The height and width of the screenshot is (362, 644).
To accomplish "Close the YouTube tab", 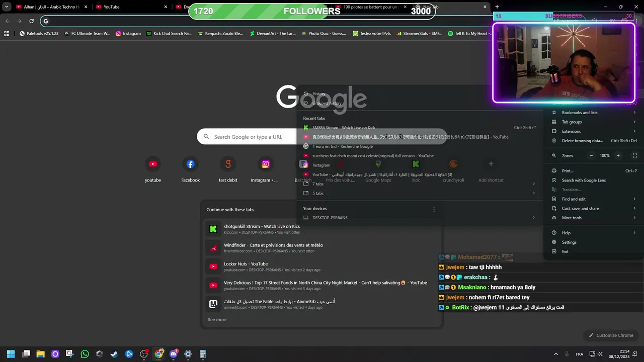I will pyautogui.click(x=166, y=7).
